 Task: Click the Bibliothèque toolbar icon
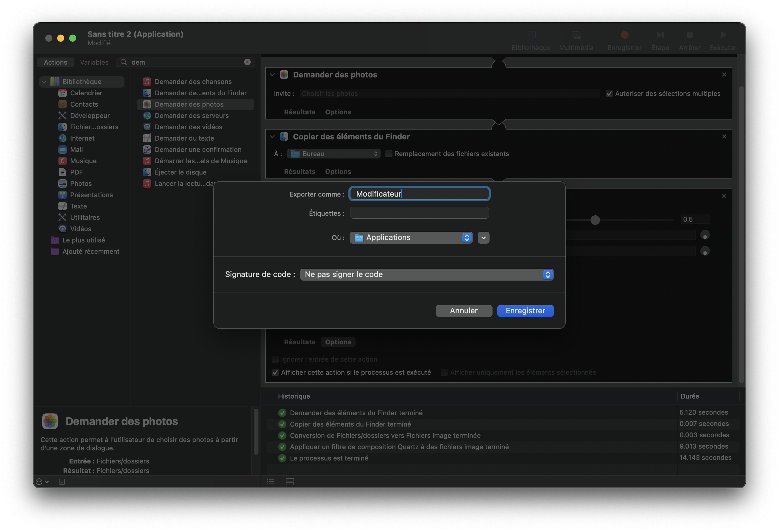click(531, 35)
